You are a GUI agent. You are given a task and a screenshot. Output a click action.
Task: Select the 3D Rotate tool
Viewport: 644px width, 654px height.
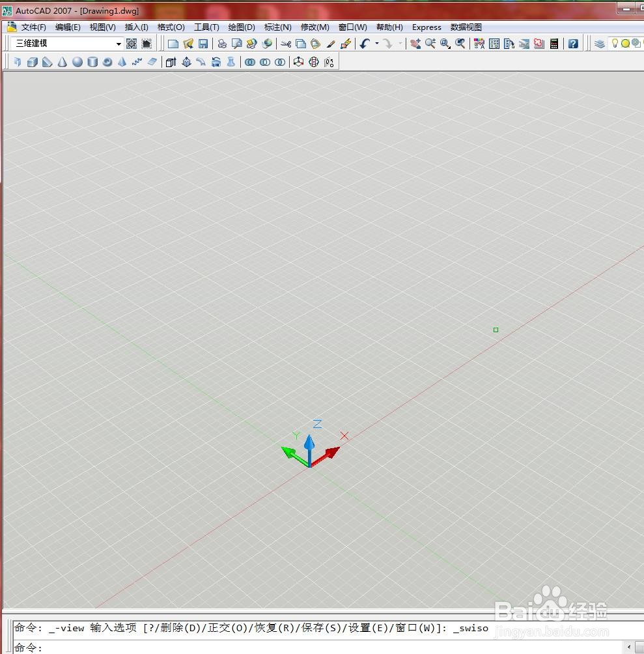(x=313, y=62)
